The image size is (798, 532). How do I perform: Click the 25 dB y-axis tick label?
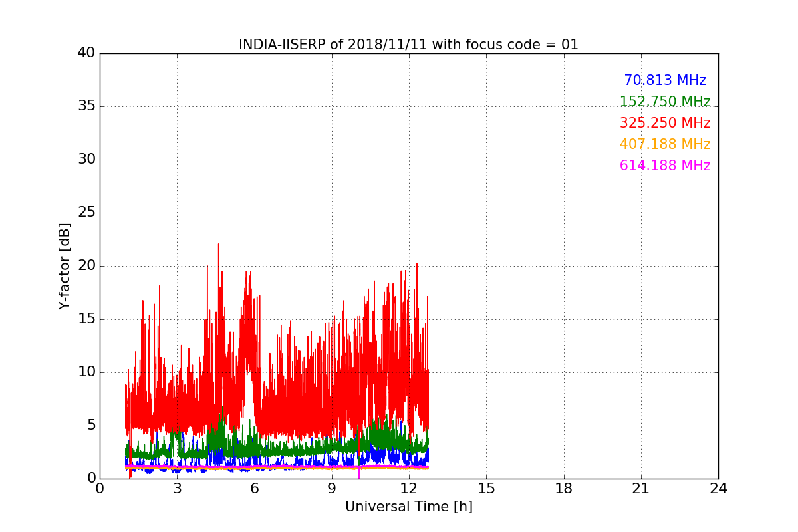(x=86, y=213)
